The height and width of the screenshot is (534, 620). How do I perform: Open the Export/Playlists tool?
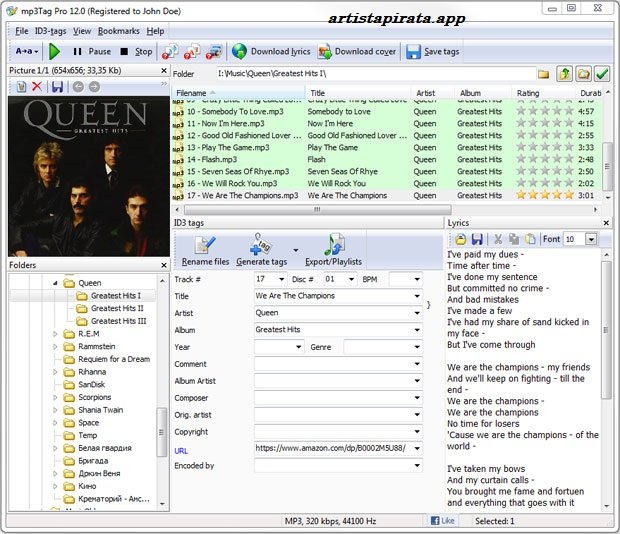pos(333,251)
